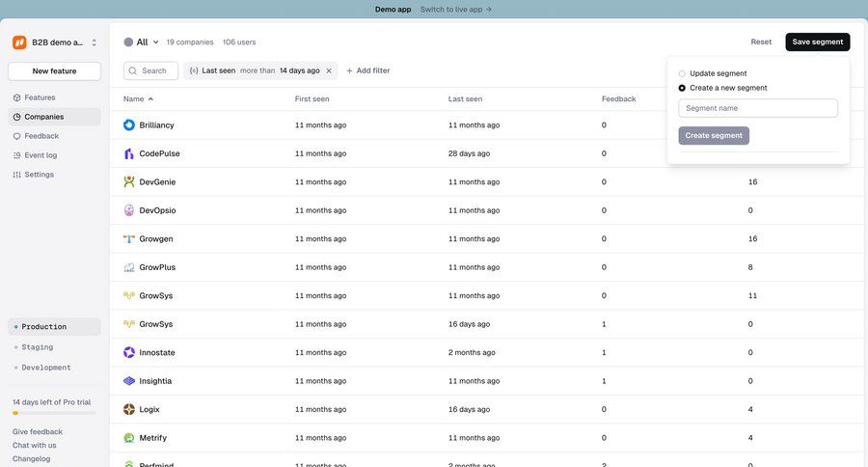Image resolution: width=868 pixels, height=467 pixels.
Task: Sort by Feedback column header
Action: point(618,99)
